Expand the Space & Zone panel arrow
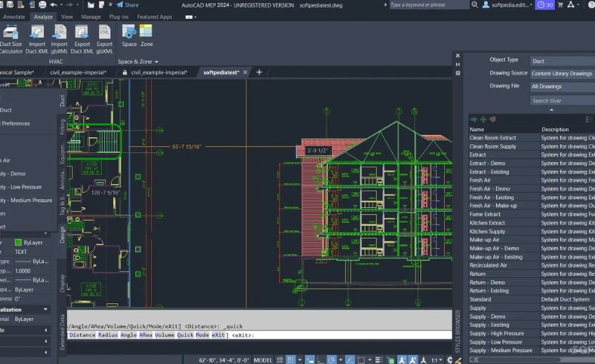Screen dimensions: 595x364 [156, 62]
